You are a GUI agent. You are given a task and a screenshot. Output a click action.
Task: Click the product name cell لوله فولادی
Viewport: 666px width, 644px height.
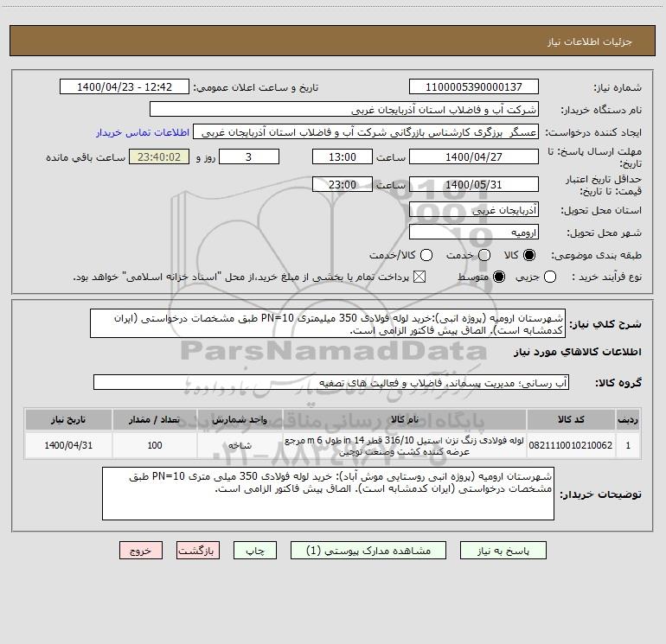coord(405,445)
